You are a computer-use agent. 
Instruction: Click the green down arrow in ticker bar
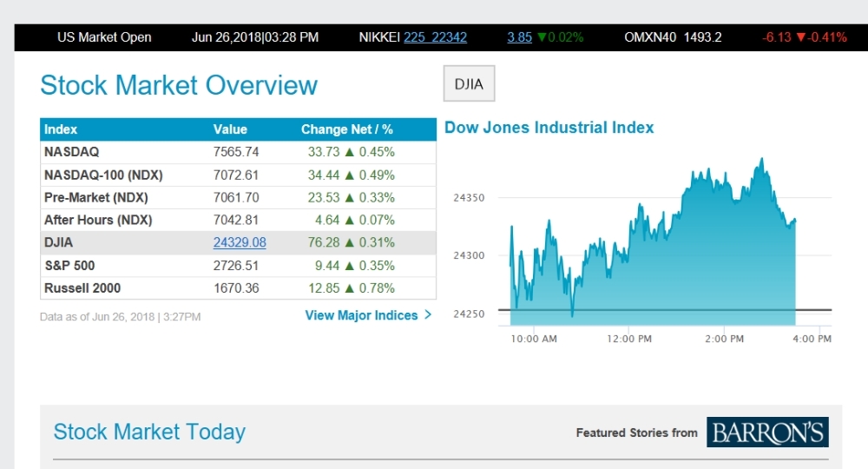point(542,37)
